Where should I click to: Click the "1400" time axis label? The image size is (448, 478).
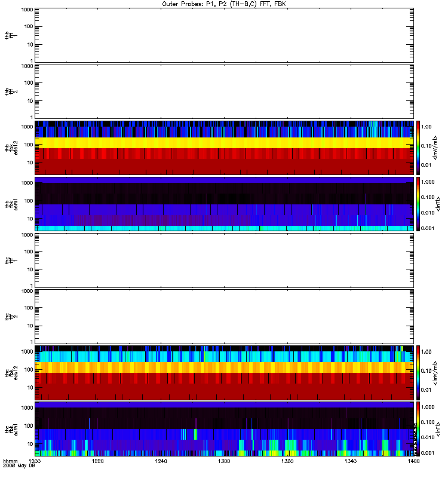pyautogui.click(x=413, y=461)
